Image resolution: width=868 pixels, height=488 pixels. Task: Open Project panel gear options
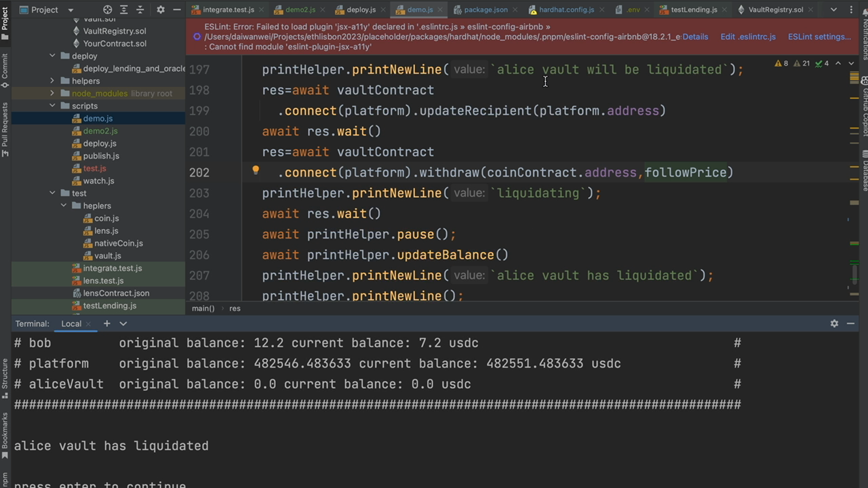click(x=161, y=9)
